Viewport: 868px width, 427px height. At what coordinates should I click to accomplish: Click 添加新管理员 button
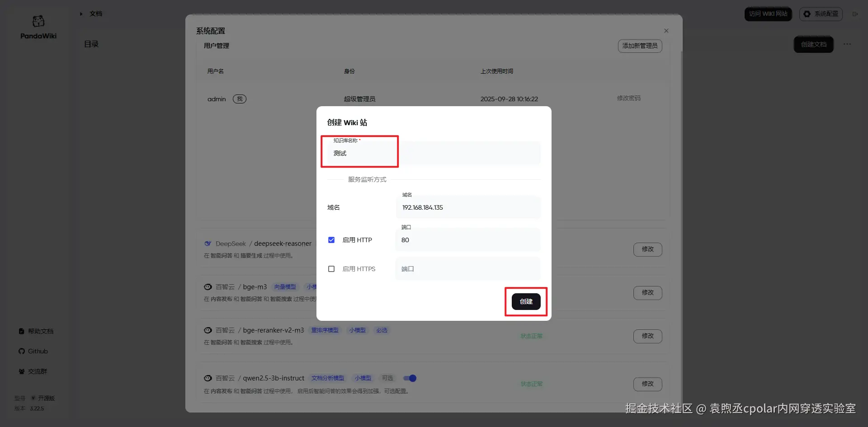[x=640, y=46]
